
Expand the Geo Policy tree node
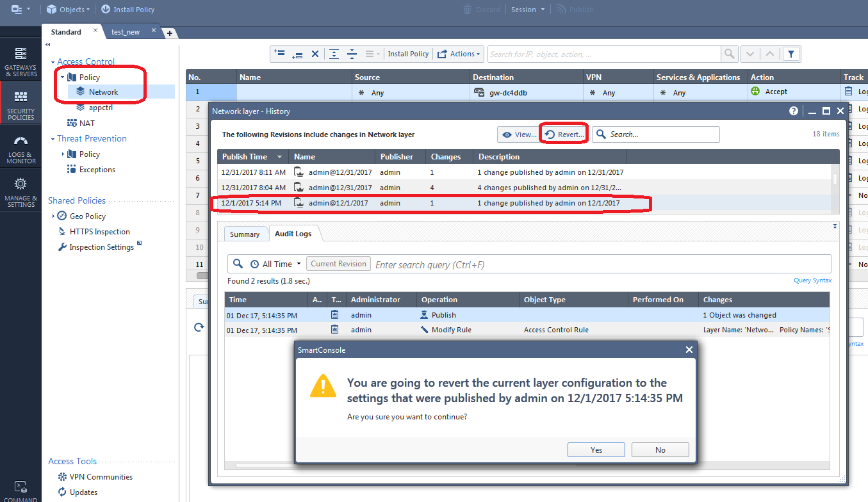[53, 216]
